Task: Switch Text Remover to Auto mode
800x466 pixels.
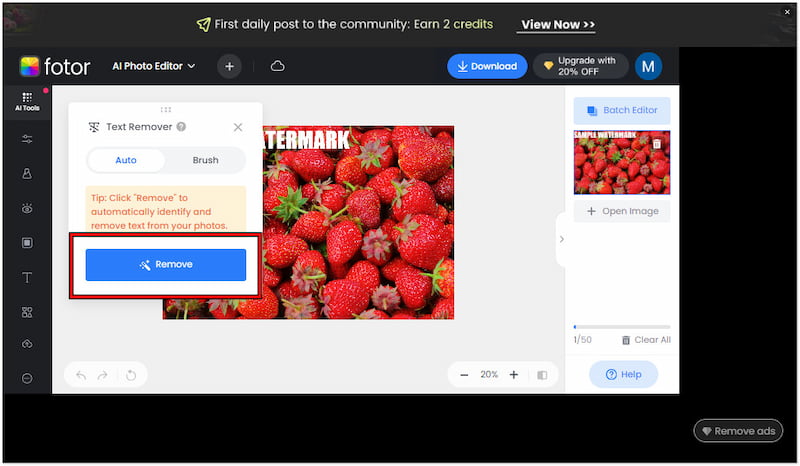Action: (x=126, y=160)
